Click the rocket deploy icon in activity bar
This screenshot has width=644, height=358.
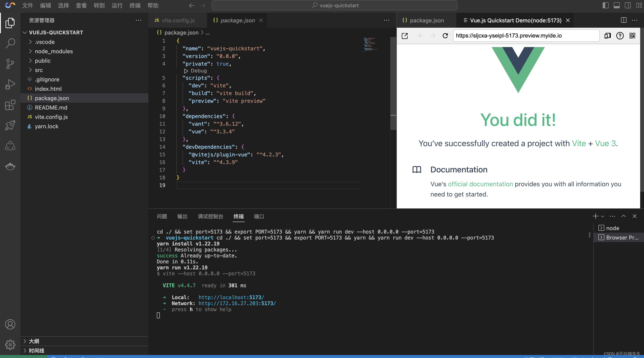pos(10,125)
